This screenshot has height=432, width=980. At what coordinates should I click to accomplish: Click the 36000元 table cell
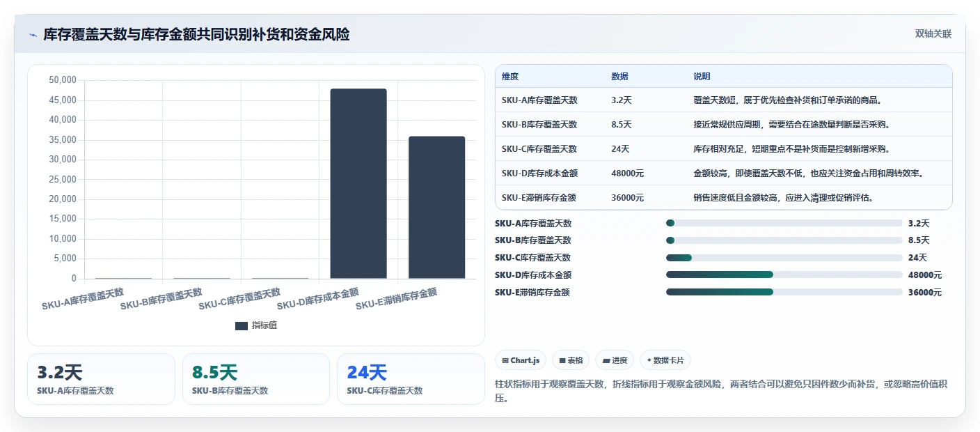coord(627,198)
